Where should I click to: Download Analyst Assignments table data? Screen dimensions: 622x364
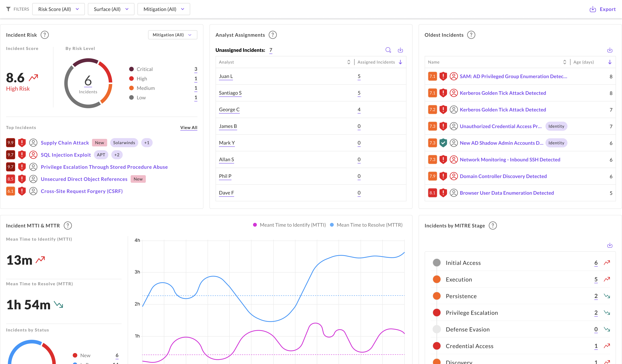tap(400, 50)
